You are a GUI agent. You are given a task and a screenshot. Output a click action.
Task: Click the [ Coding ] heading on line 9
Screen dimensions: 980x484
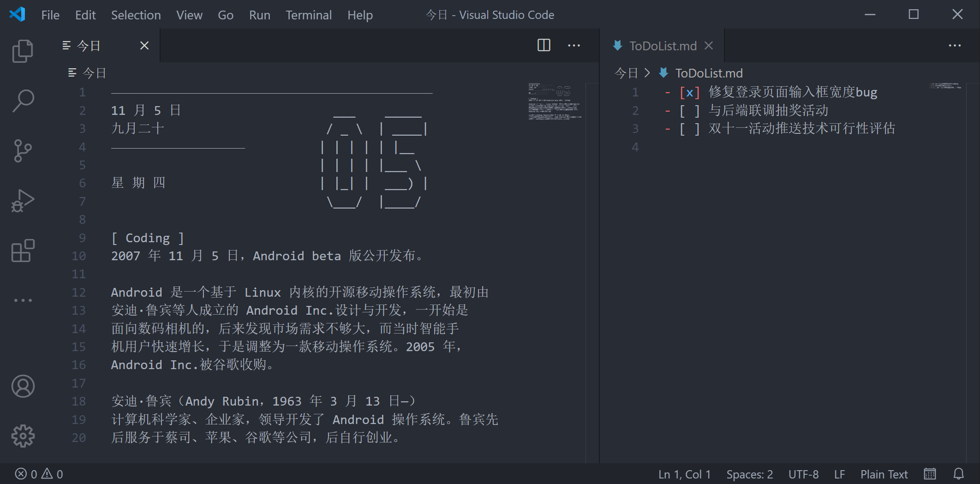[x=148, y=238]
